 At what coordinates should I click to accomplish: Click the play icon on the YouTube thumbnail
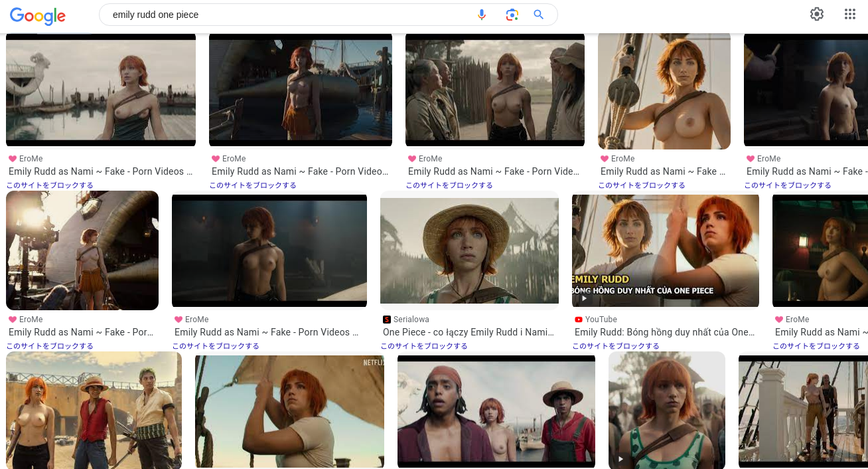pyautogui.click(x=584, y=298)
